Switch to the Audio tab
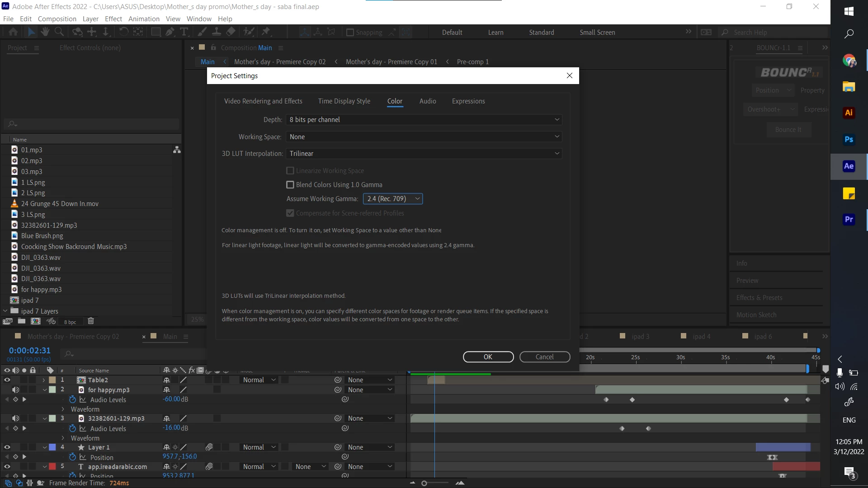Screen dimensions: 868x488 pyautogui.click(x=427, y=101)
